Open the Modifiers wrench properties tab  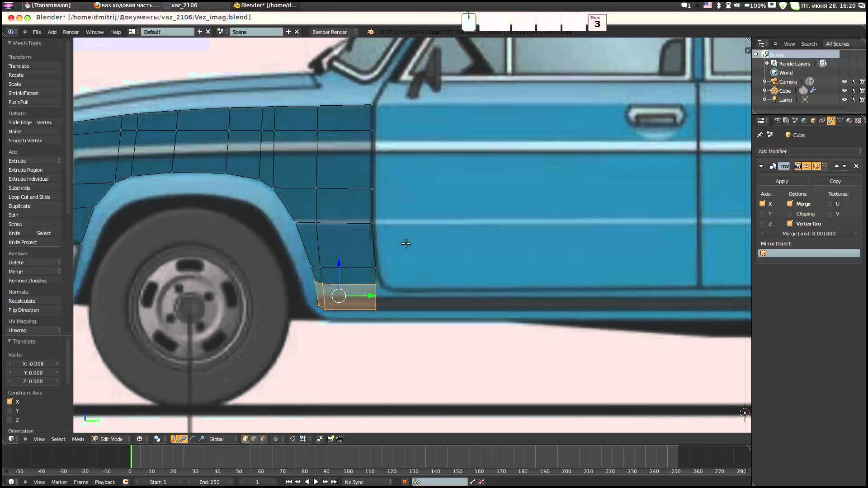(x=831, y=121)
